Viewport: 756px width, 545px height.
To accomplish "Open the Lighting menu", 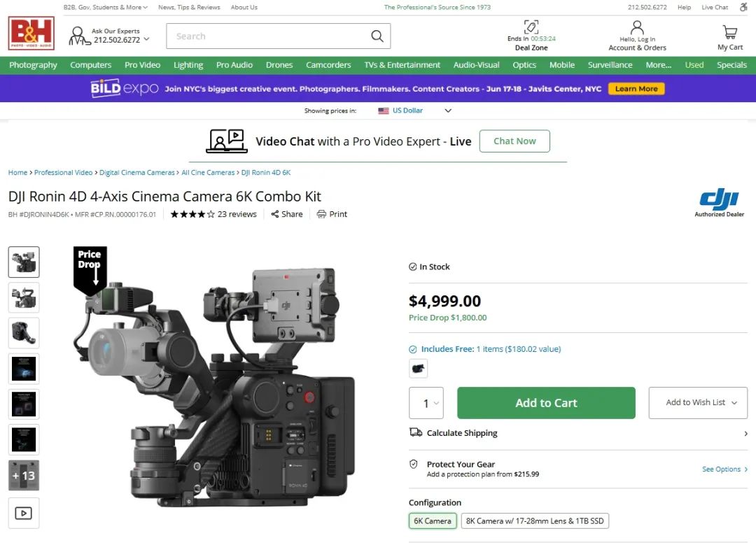I will pos(188,65).
